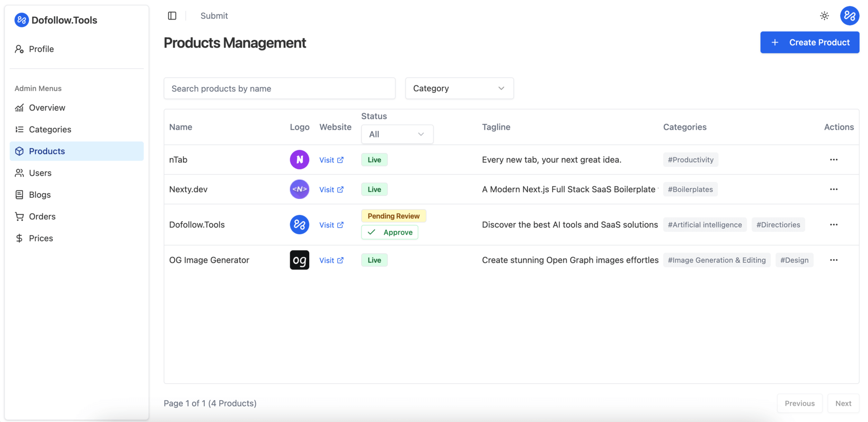Screen dimensions: 868x422
Task: Focus the Search products by name field
Action: click(x=279, y=88)
